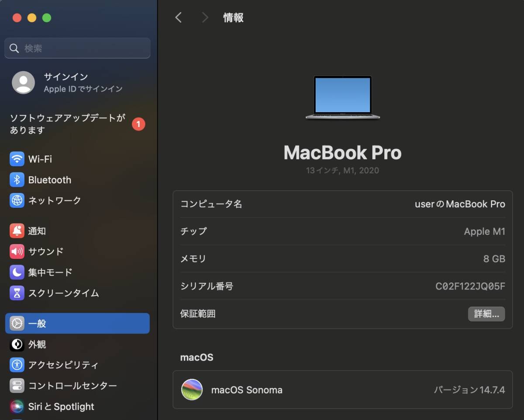The image size is (524, 420).
Task: Click the 8 GB memory value
Action: click(494, 259)
